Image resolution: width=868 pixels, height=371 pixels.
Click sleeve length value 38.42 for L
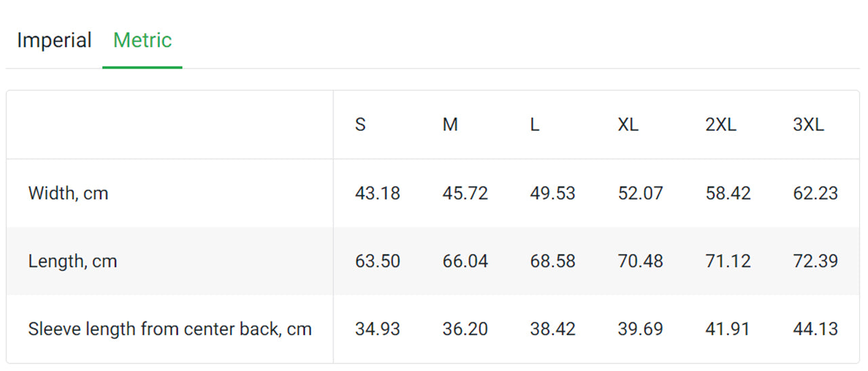pyautogui.click(x=553, y=329)
